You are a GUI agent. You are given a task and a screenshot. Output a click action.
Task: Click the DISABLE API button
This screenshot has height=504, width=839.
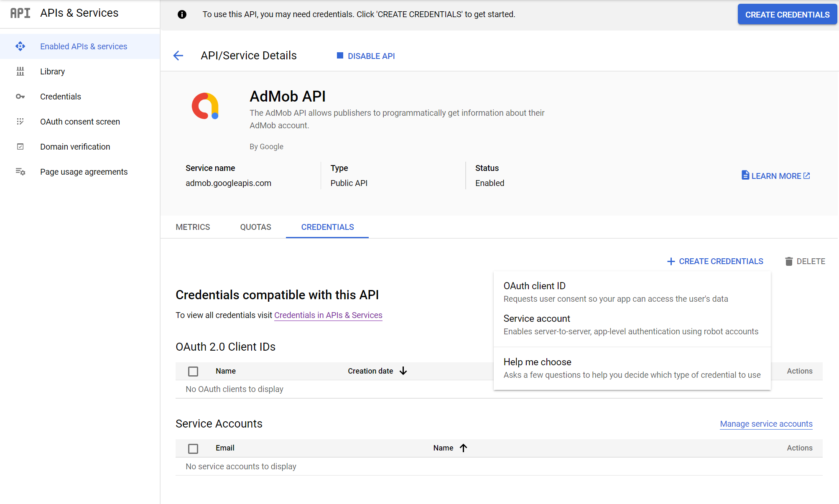pyautogui.click(x=365, y=56)
